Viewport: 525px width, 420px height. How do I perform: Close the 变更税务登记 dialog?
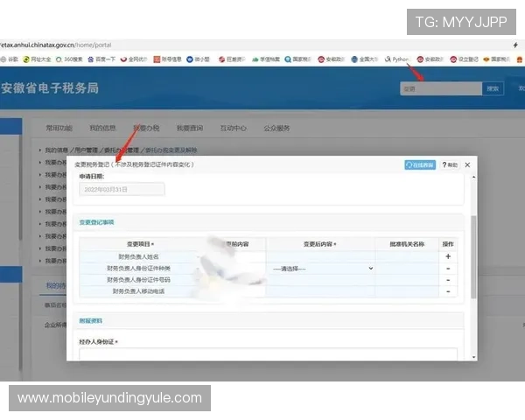467,164
